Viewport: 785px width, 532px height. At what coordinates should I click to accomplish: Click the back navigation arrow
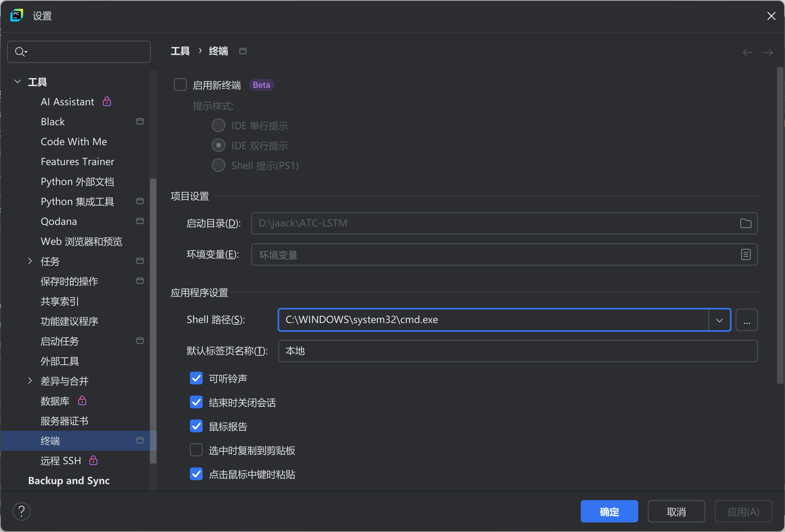[747, 52]
